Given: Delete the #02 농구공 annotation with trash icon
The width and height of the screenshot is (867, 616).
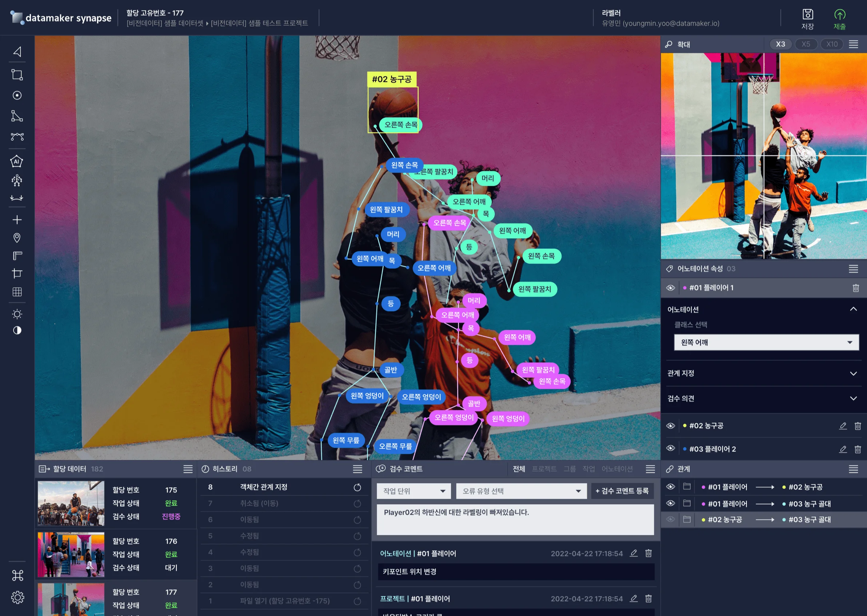Looking at the screenshot, I should pyautogui.click(x=858, y=426).
